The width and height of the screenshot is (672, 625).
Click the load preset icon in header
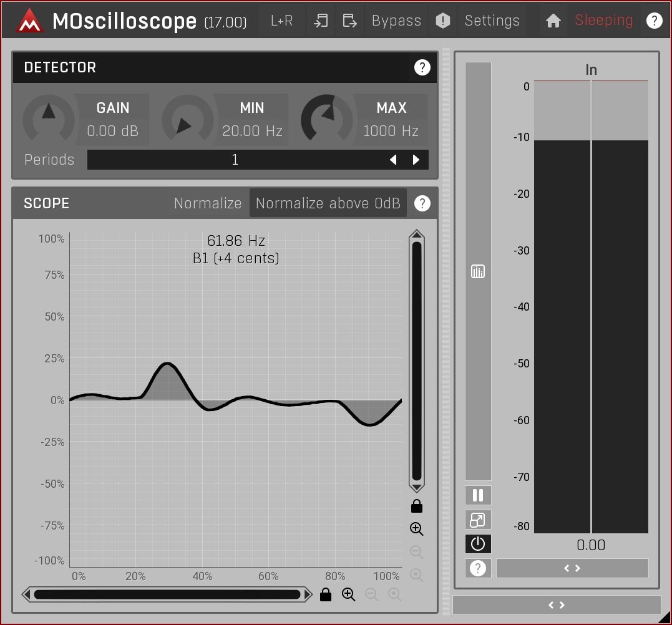321,21
